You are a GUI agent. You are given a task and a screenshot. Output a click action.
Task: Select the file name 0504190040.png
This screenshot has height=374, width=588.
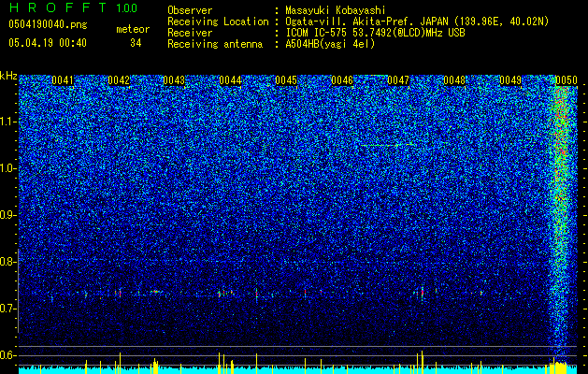tap(48, 24)
